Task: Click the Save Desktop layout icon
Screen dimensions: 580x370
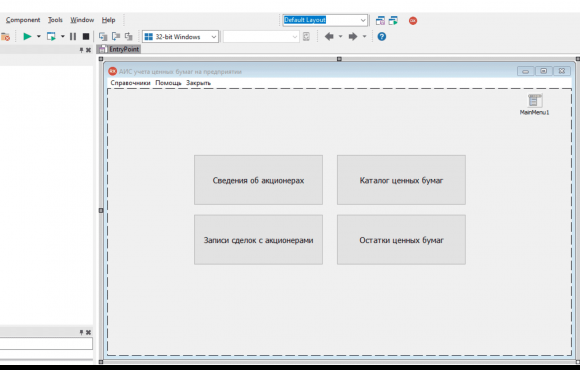Action: click(x=380, y=21)
